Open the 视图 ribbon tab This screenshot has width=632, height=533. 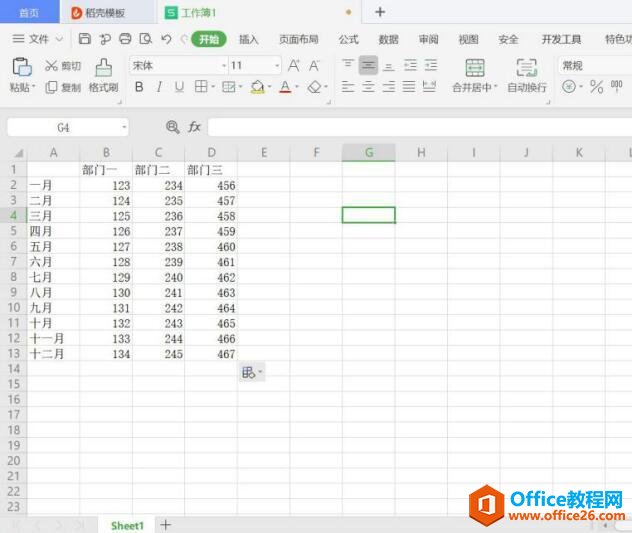point(468,39)
